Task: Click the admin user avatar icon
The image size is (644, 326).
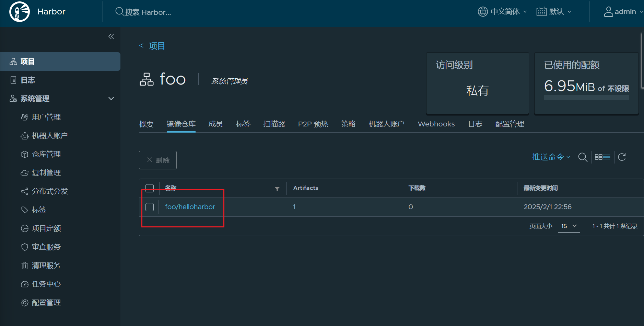Action: tap(608, 12)
